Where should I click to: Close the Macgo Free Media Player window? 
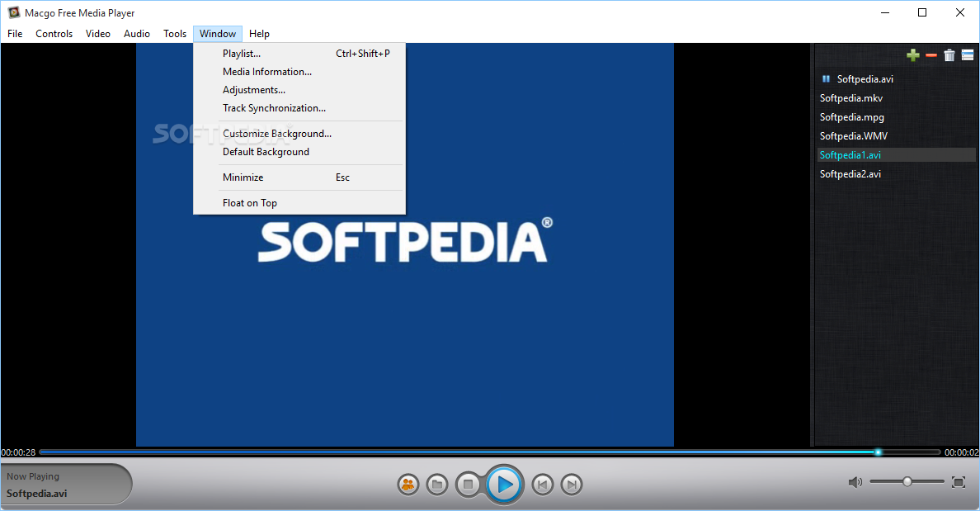[x=960, y=12]
